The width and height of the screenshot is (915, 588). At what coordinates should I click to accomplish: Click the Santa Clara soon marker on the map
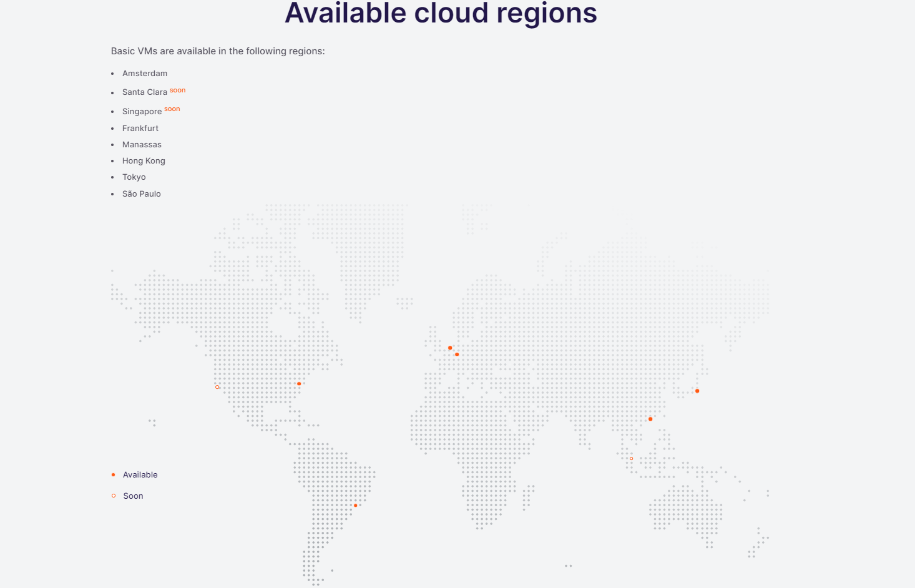tap(217, 387)
